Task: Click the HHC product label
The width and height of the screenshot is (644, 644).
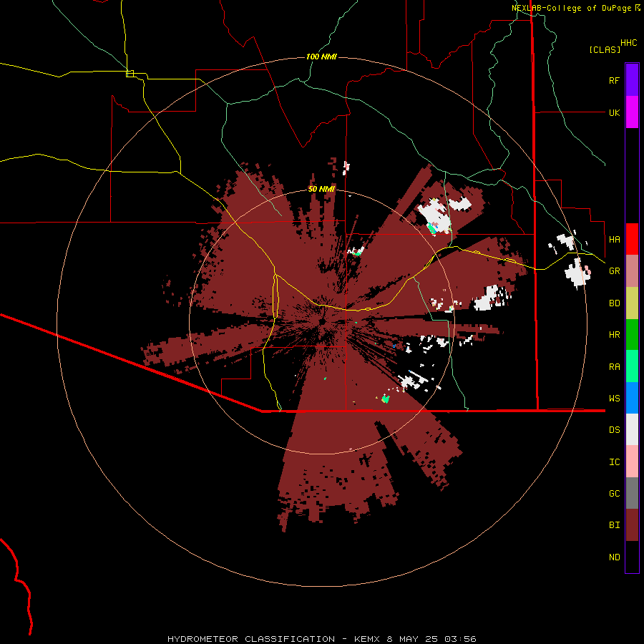Action: (628, 43)
